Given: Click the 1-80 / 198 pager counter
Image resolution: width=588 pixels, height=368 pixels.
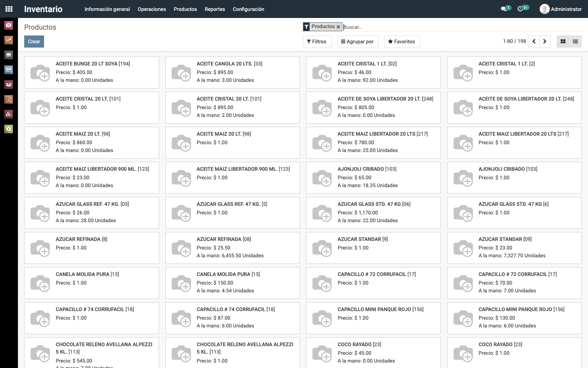Looking at the screenshot, I should point(514,41).
